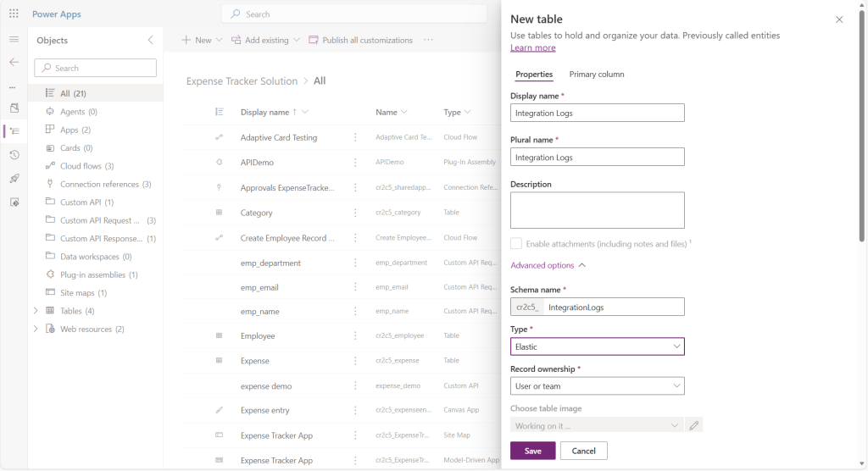Go to Expense Tracker Solution breadcrumb

tap(242, 80)
